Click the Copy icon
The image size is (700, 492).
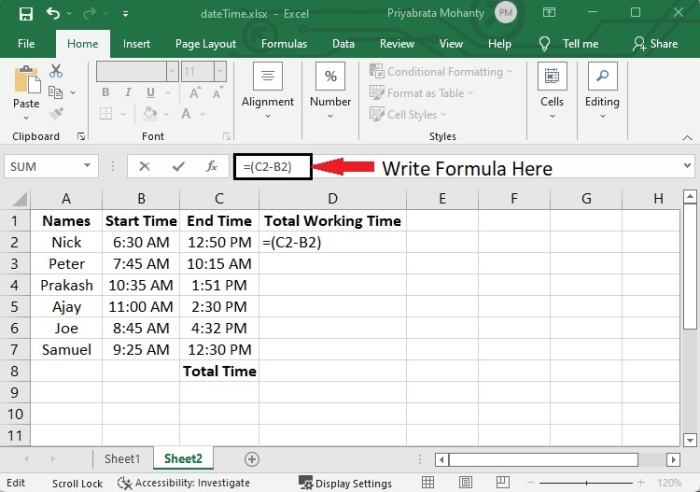[x=55, y=92]
